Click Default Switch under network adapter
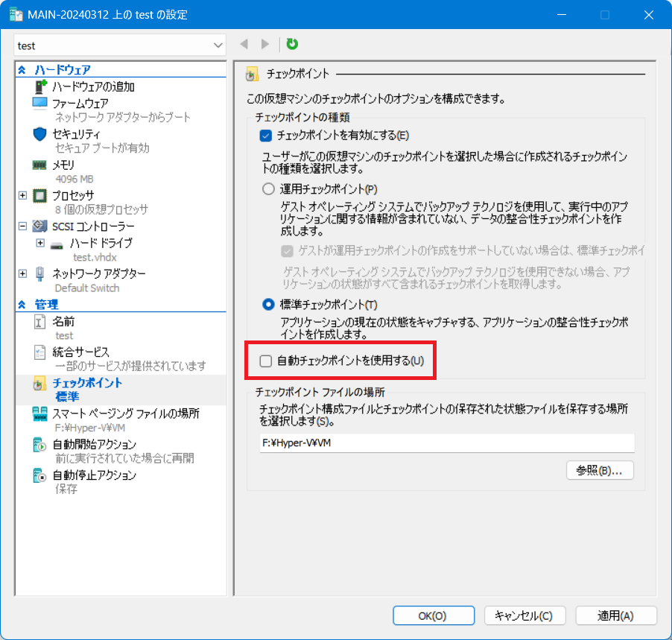This screenshot has height=640, width=672. click(87, 288)
